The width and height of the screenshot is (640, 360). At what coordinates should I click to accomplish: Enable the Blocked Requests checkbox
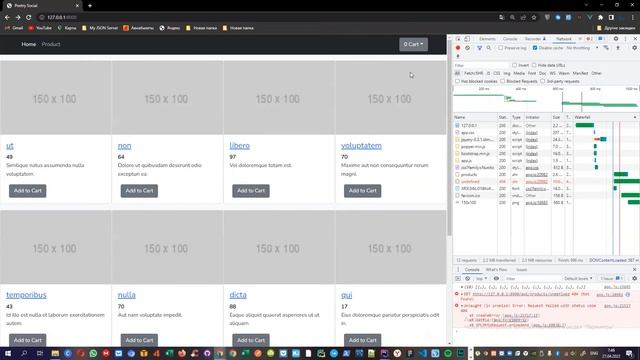pos(502,81)
